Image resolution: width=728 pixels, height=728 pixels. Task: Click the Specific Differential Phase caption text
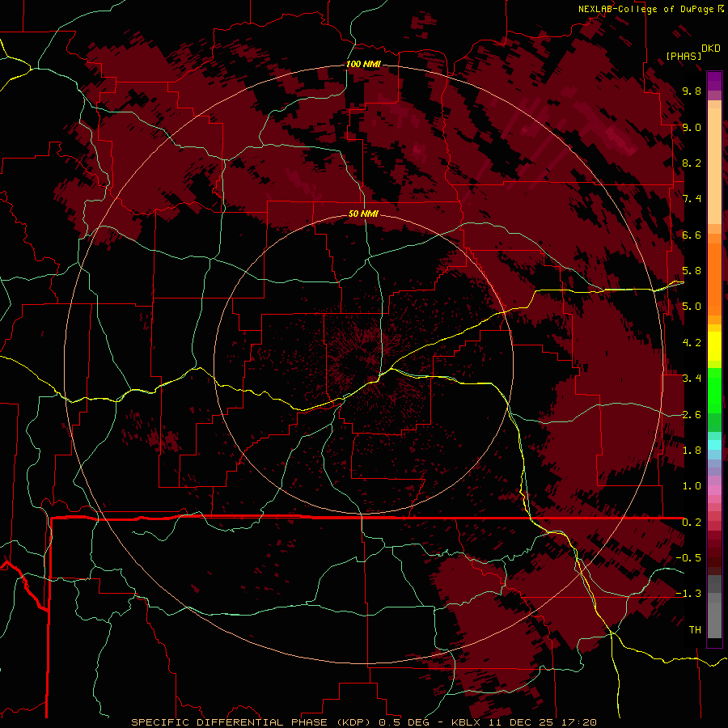(x=363, y=722)
